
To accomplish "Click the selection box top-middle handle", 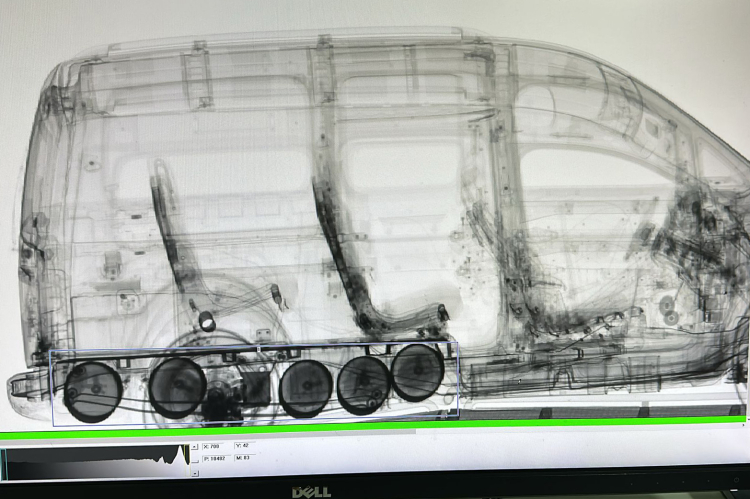I will click(257, 348).
